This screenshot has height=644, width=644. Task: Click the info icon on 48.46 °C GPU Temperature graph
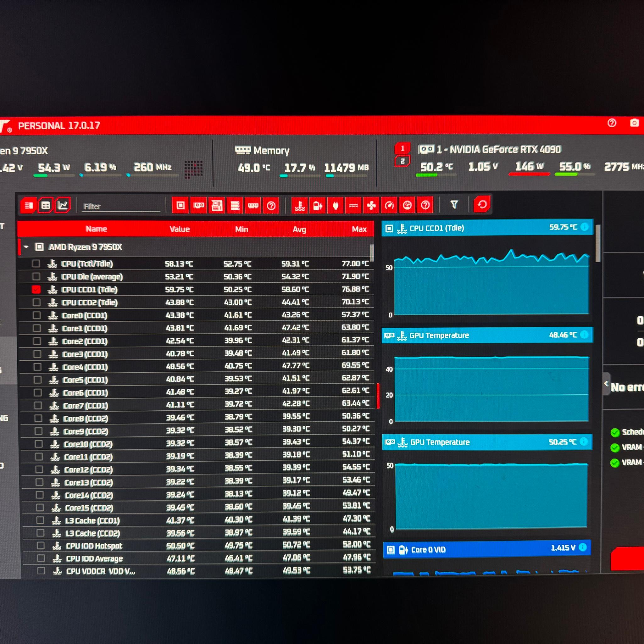pyautogui.click(x=584, y=335)
